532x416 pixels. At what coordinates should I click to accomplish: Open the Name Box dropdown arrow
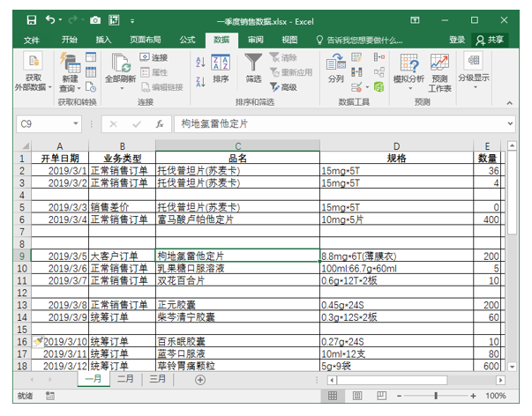tap(76, 123)
